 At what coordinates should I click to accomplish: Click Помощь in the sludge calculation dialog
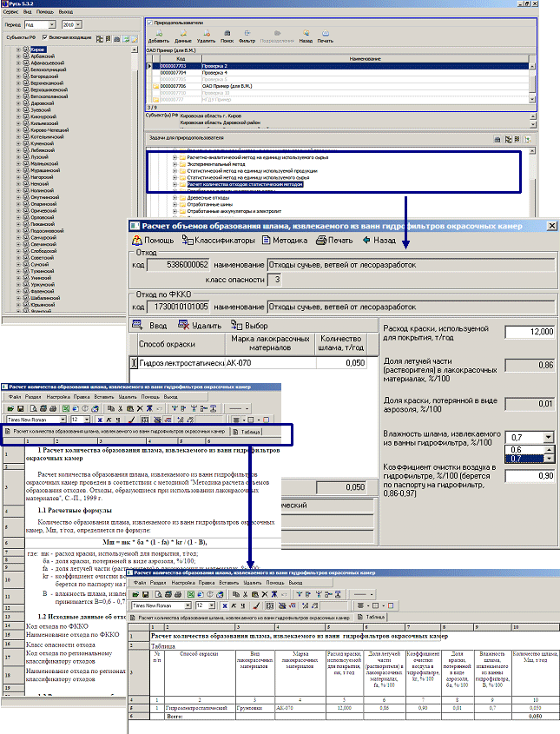[x=152, y=241]
